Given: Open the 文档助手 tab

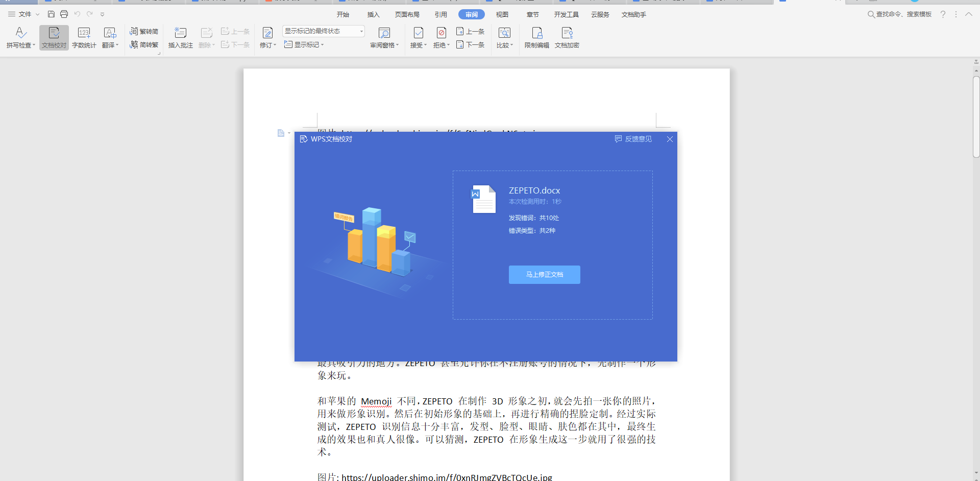Looking at the screenshot, I should click(x=634, y=14).
